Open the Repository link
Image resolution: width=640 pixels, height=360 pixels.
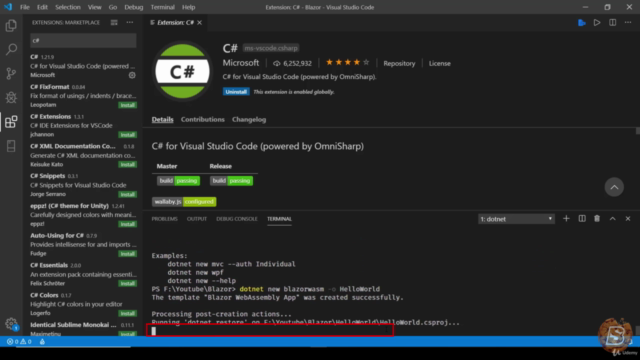pyautogui.click(x=399, y=63)
